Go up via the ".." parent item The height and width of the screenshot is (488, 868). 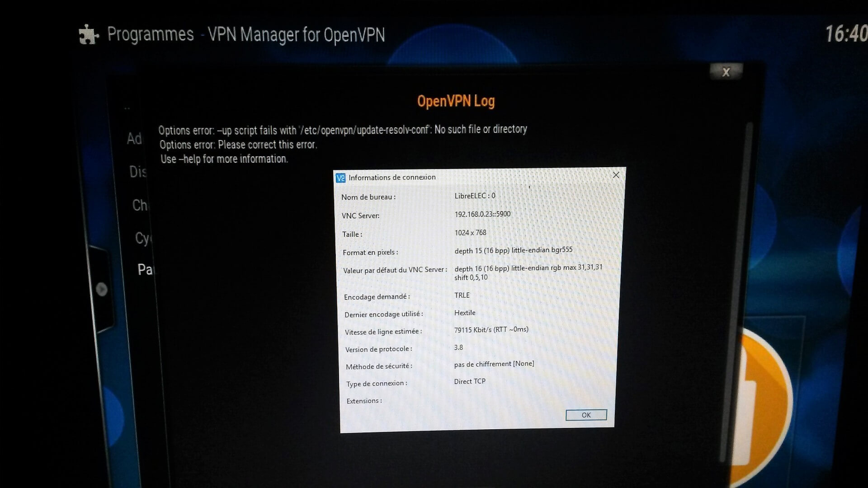click(127, 108)
